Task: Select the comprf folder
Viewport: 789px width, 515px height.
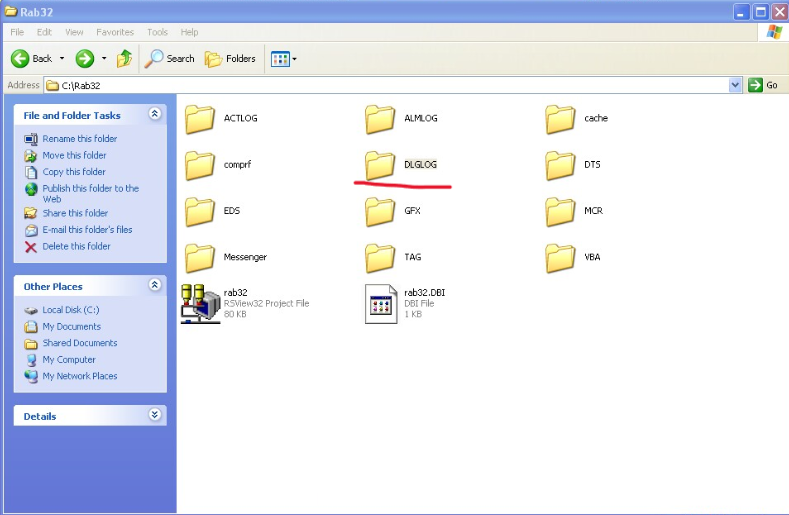Action: tap(218, 166)
